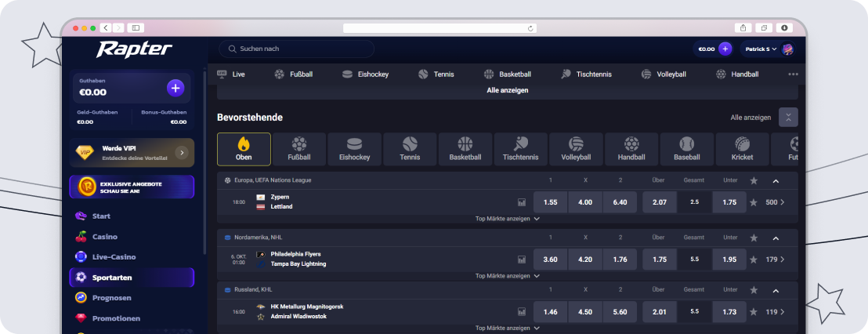Viewport: 868px width, 334px height.
Task: Open Sportarten in sidebar
Action: [132, 278]
